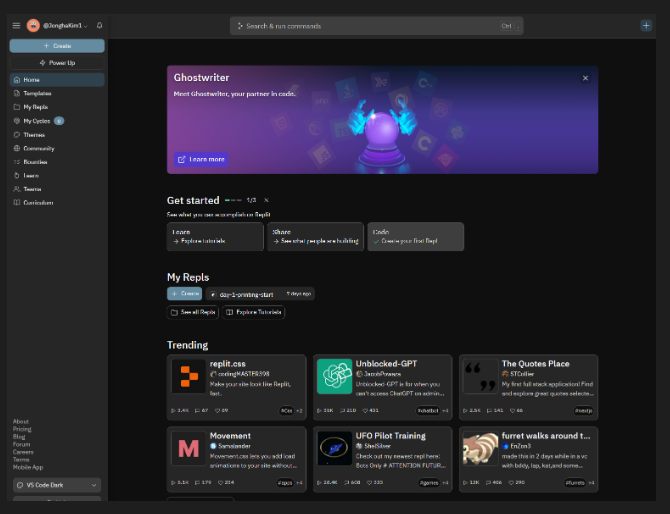Image resolution: width=670 pixels, height=514 pixels.
Task: Open Bounties in sidebar
Action: [x=57, y=162]
